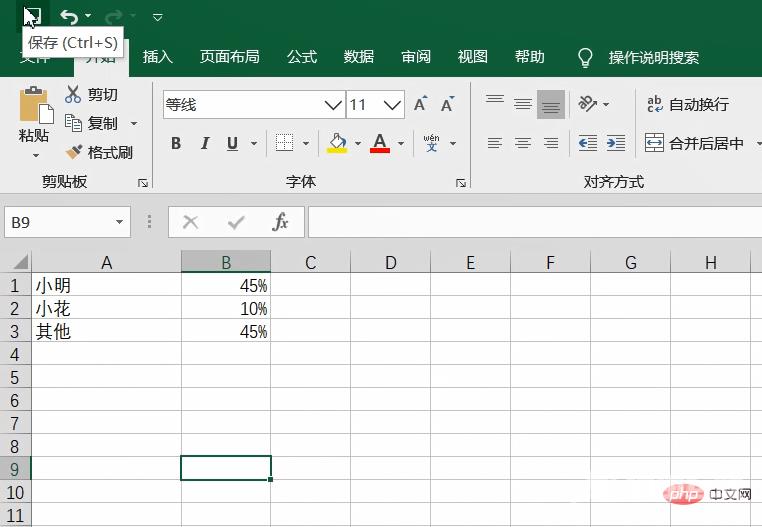Select cell A1 containing 小明
Screen dimensions: 762x527
click(x=106, y=285)
